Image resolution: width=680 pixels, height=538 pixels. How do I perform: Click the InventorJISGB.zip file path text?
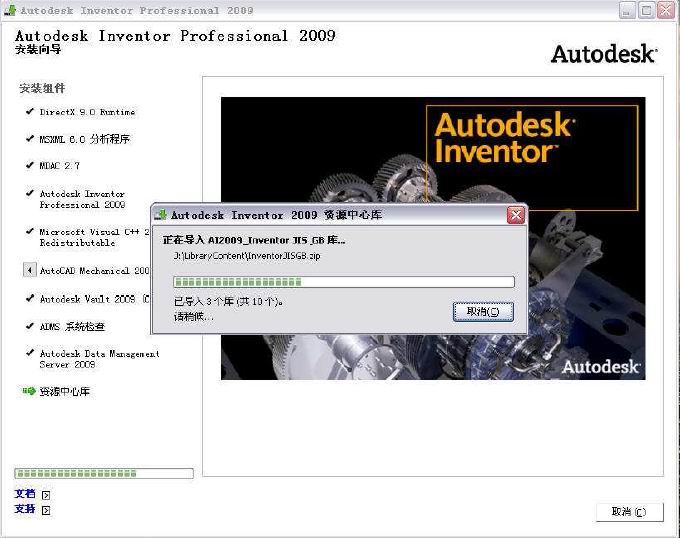[247, 256]
